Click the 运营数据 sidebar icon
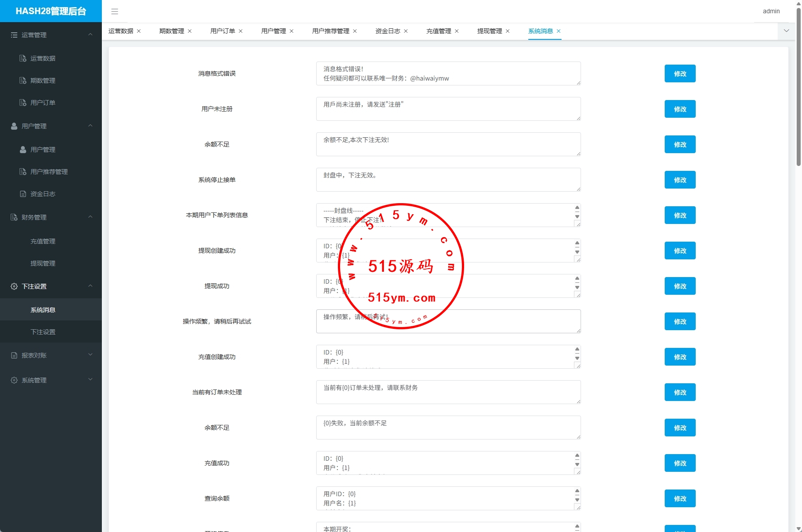This screenshot has height=532, width=802. [23, 58]
